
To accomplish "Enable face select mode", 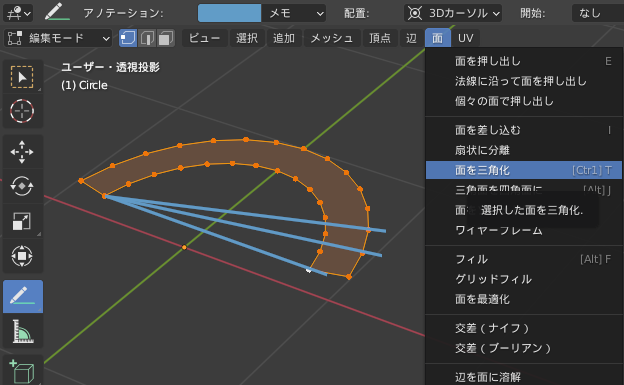I will coord(166,38).
